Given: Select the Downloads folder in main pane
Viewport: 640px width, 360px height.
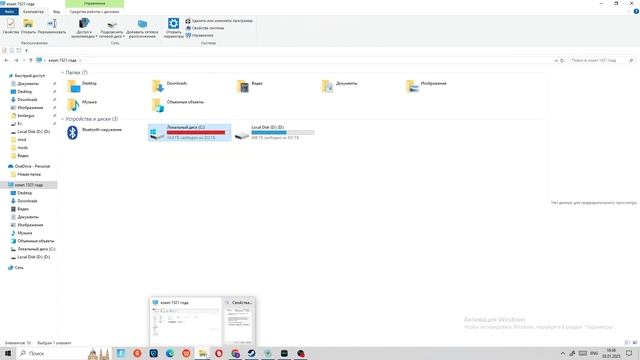Looking at the screenshot, I should pyautogui.click(x=169, y=87).
